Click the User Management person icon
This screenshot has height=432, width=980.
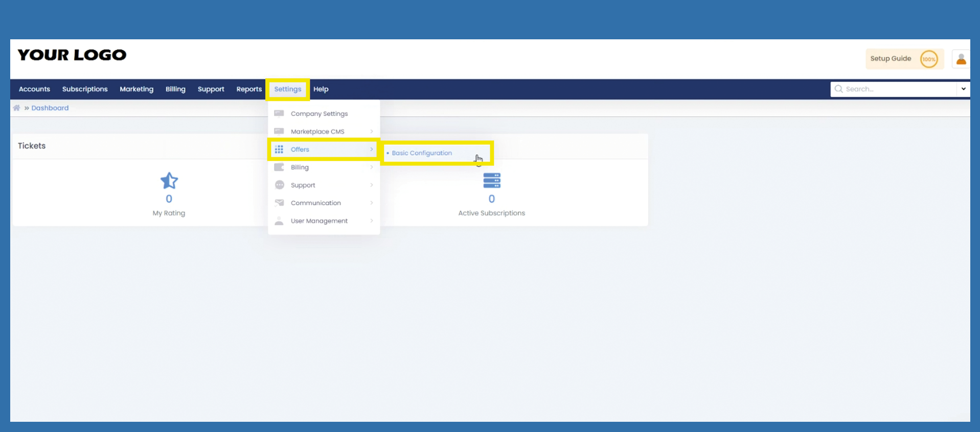tap(279, 221)
